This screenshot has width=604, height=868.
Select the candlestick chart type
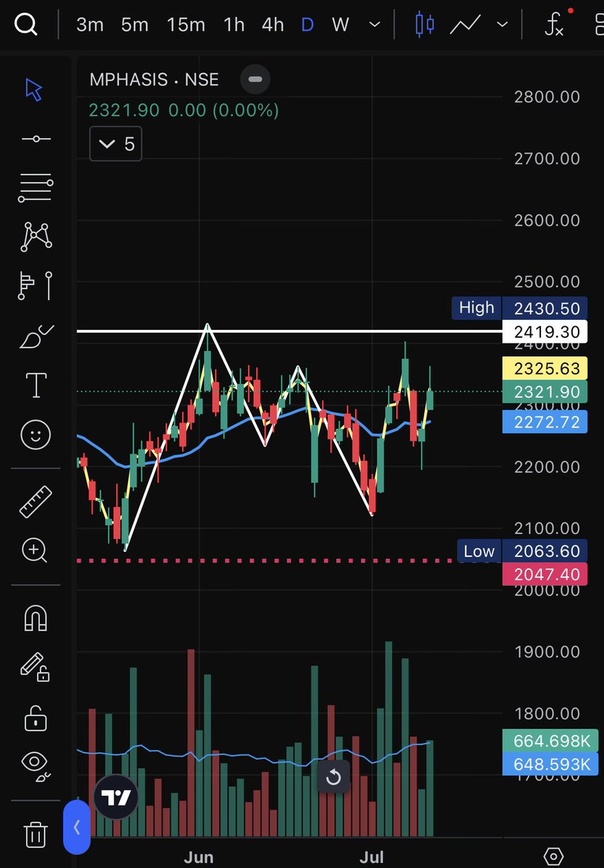(425, 25)
